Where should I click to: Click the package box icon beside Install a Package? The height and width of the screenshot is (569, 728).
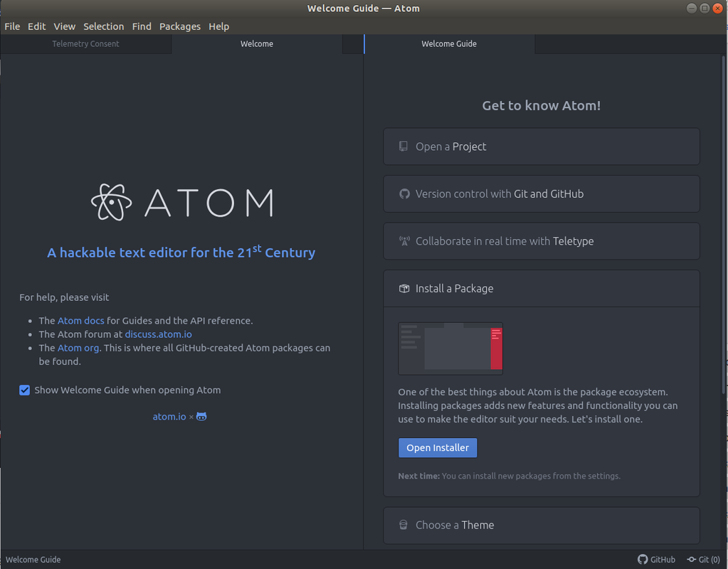(404, 288)
